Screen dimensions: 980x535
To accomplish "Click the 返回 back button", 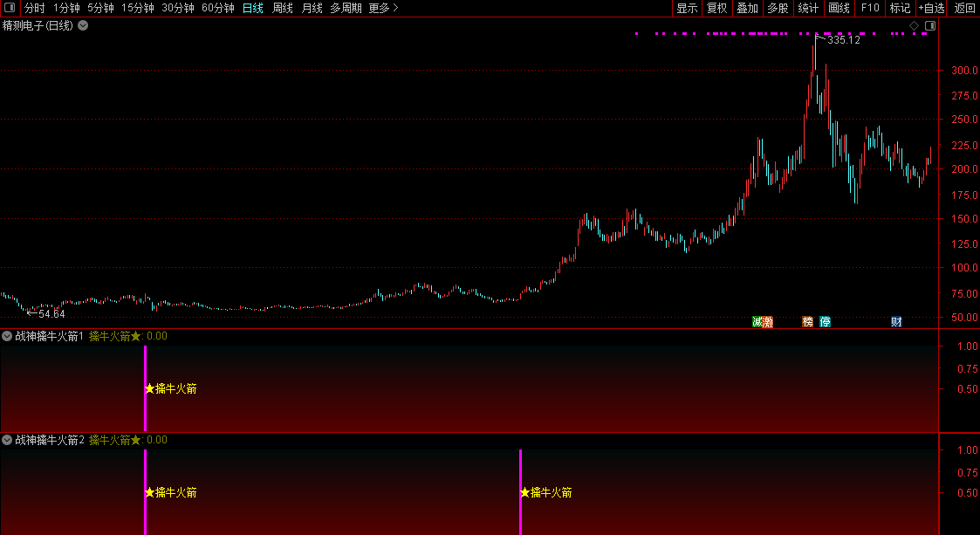I will coord(964,8).
